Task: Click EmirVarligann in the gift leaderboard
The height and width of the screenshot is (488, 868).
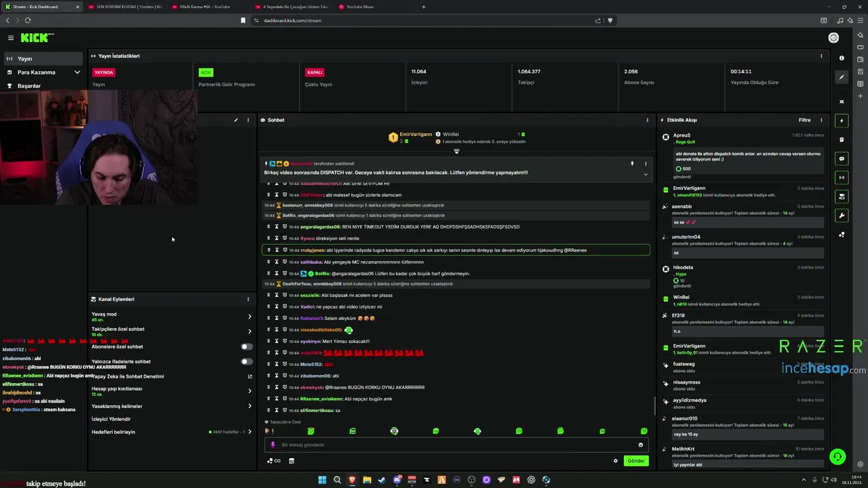Action: click(x=416, y=134)
